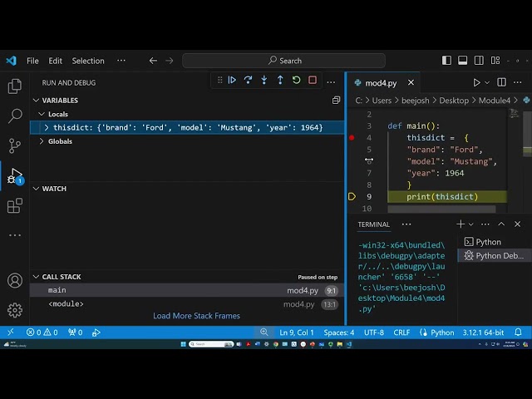
Task: Open the Accounts menu icon
Action: click(x=15, y=281)
